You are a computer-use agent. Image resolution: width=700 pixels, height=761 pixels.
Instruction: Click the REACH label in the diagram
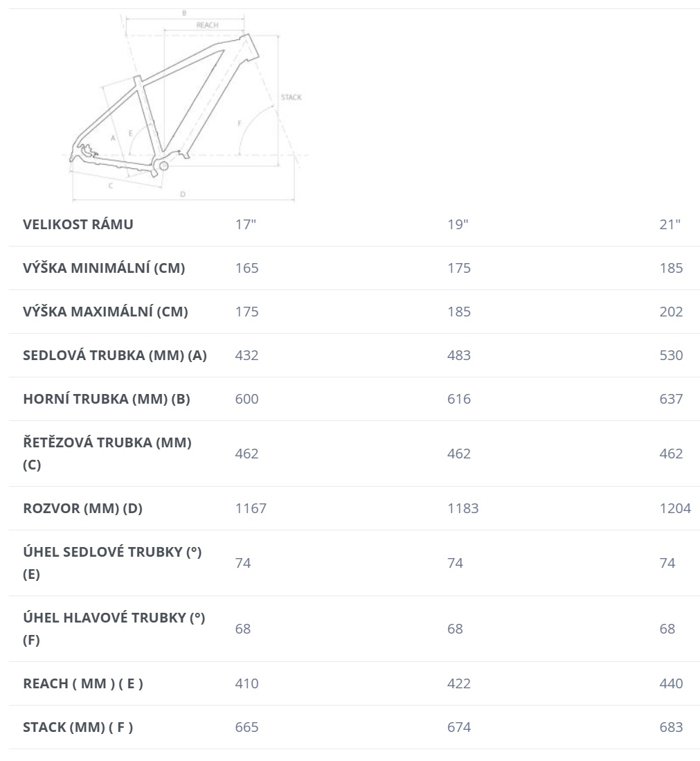[207, 25]
